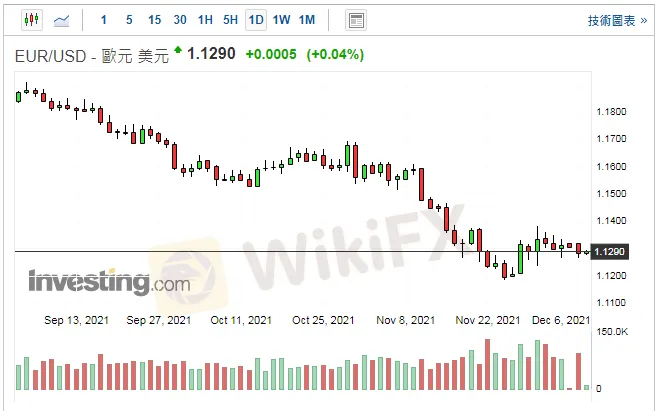Click the Investing.com logo
The height and width of the screenshot is (411, 658).
[x=108, y=283]
